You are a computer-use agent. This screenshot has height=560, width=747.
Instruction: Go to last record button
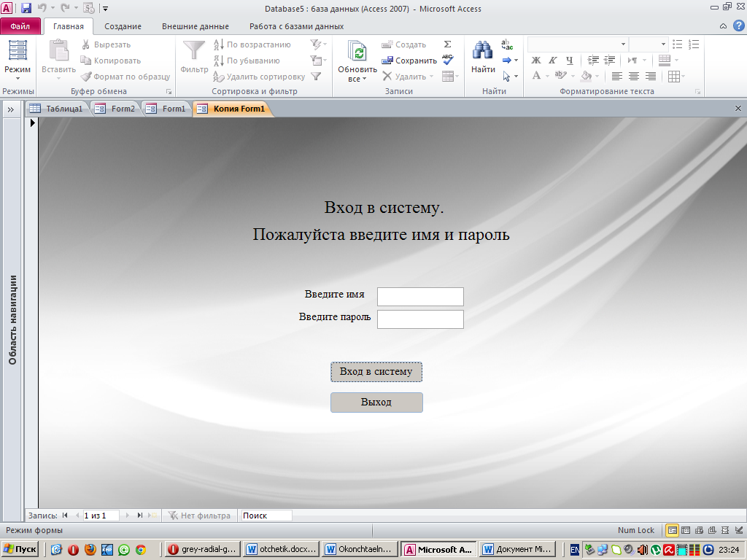[x=139, y=516]
